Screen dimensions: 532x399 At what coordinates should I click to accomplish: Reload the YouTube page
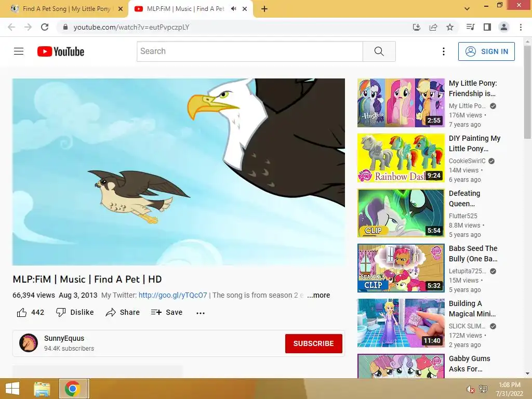(x=45, y=27)
